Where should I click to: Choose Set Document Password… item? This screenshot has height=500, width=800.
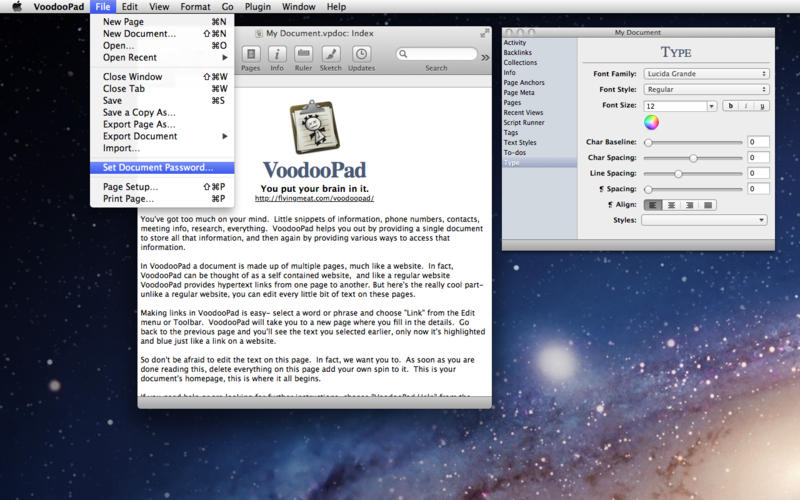[162, 167]
